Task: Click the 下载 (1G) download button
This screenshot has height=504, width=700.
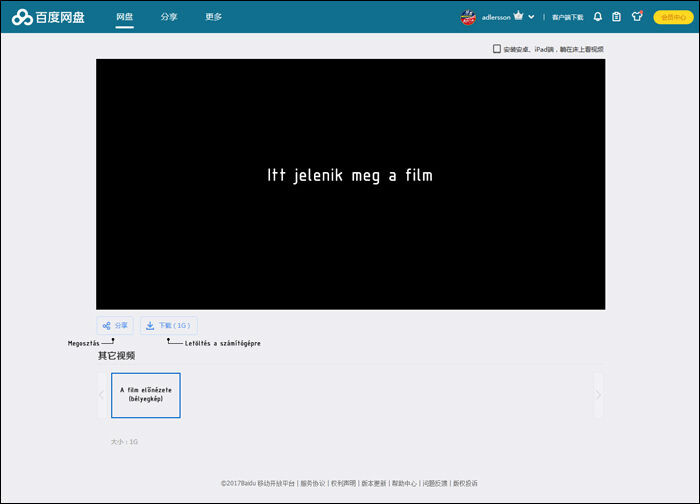Action: (169, 325)
